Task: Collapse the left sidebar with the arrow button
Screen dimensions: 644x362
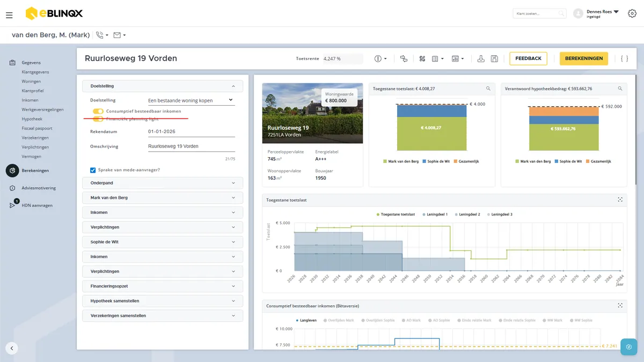Action: pyautogui.click(x=12, y=348)
